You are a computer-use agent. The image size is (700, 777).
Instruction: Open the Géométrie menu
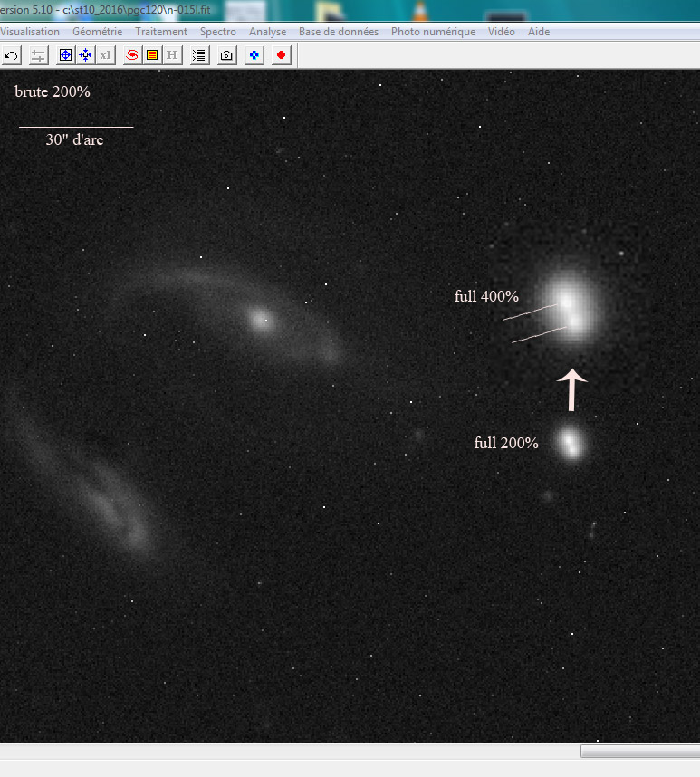(x=97, y=32)
